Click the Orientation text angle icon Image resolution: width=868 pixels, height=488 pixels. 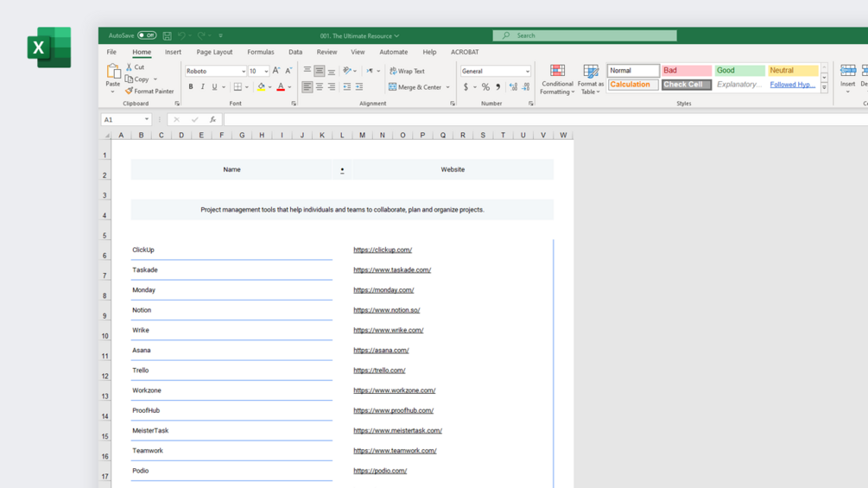coord(347,71)
